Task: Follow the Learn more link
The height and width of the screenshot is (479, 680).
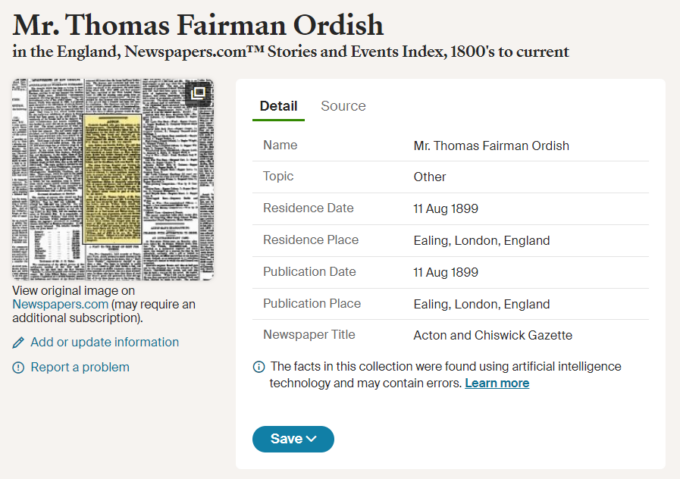Action: point(497,383)
